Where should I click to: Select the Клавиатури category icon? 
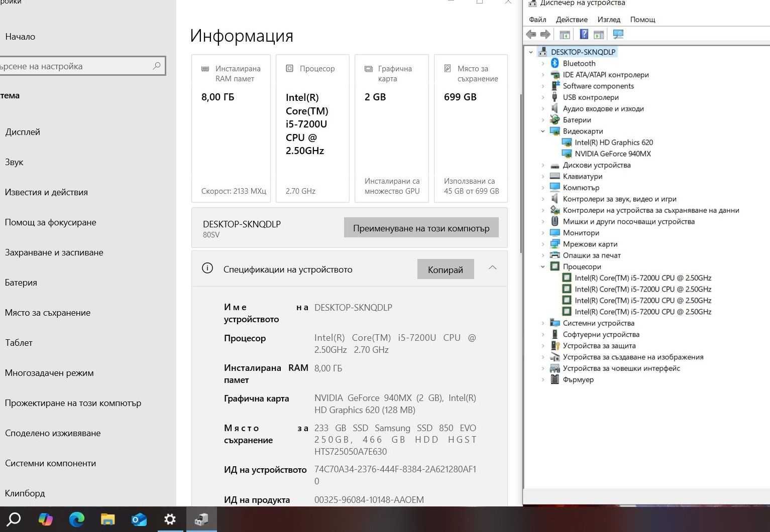[555, 176]
